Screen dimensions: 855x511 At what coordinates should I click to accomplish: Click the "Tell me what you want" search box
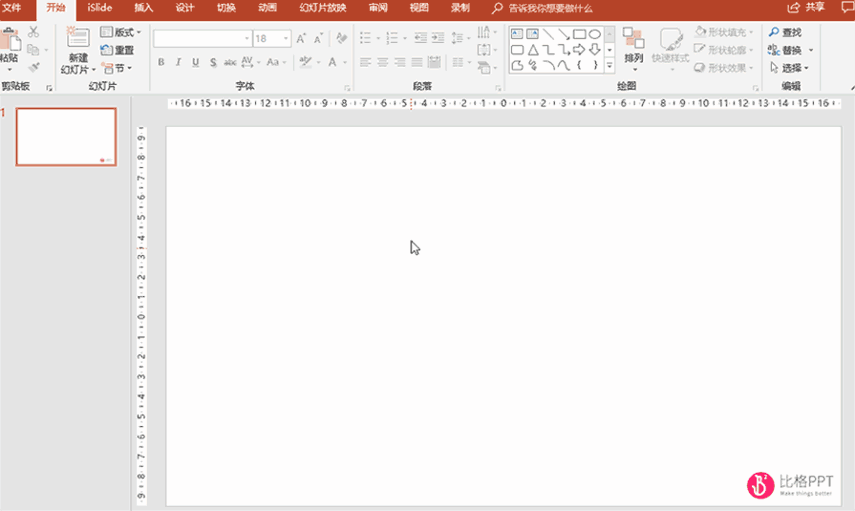point(550,7)
